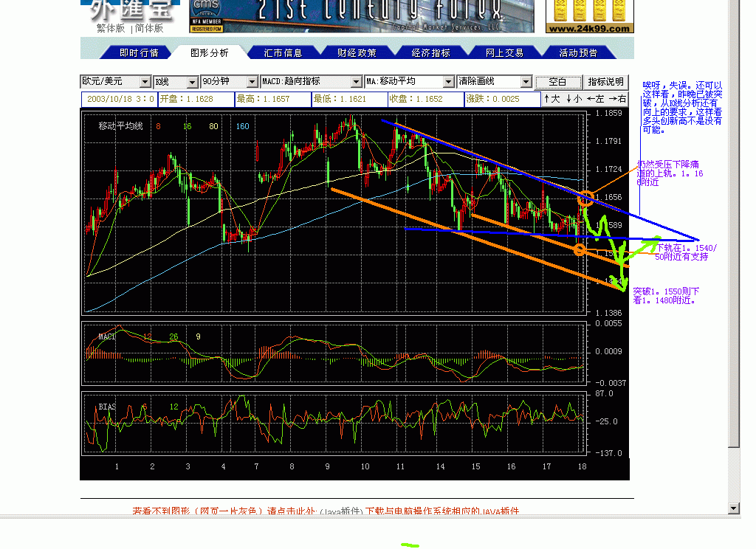Viewport: 756px width, 549px height.
Task: Click the cyan MA 160 legend value
Action: tap(242, 126)
